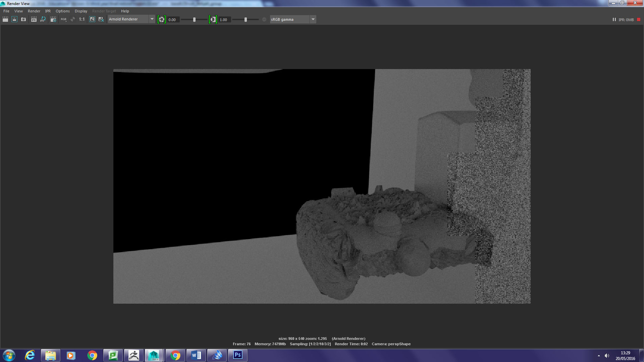Toggle the exposure aperture icon
Screen dimensions: 644x362
point(162,19)
